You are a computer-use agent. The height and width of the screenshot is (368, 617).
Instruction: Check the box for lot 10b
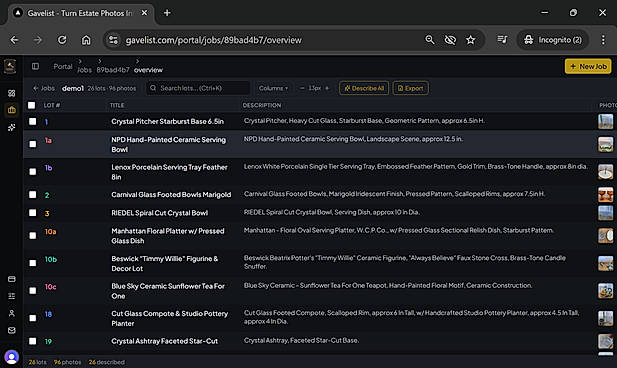click(x=33, y=263)
